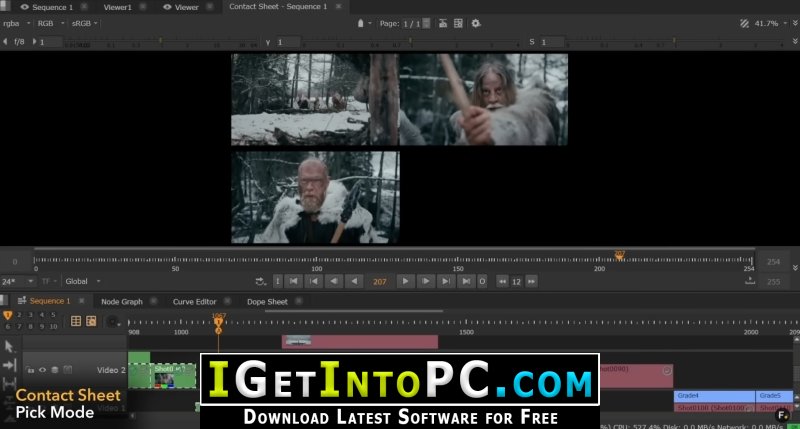Select the timeline arrow selection tool
The height and width of the screenshot is (429, 800).
(9, 346)
